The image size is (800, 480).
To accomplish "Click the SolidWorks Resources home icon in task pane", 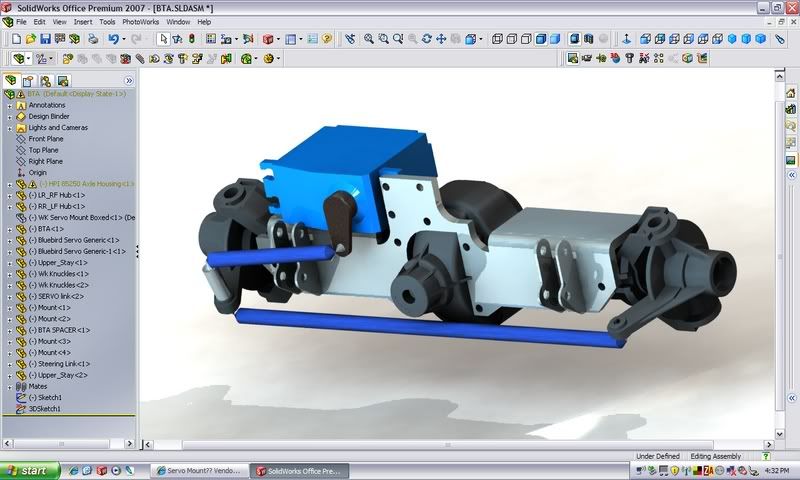I will point(790,92).
